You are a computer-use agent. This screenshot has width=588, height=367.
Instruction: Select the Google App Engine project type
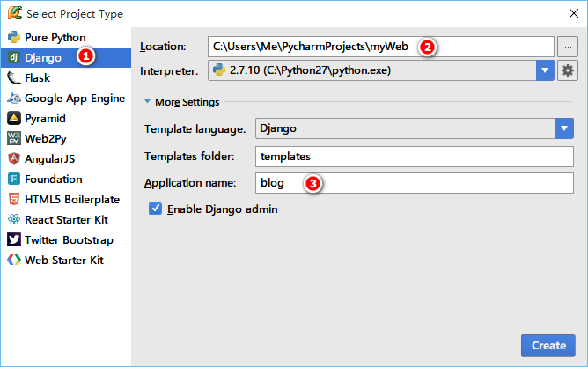coord(66,98)
